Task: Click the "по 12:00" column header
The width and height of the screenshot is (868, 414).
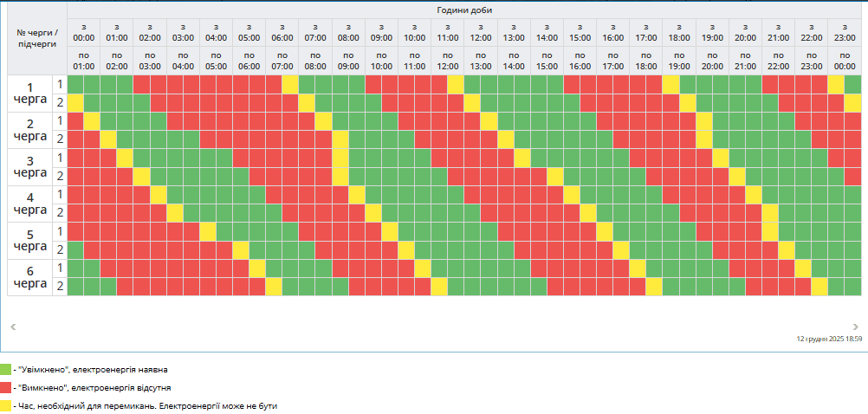Action: click(447, 61)
